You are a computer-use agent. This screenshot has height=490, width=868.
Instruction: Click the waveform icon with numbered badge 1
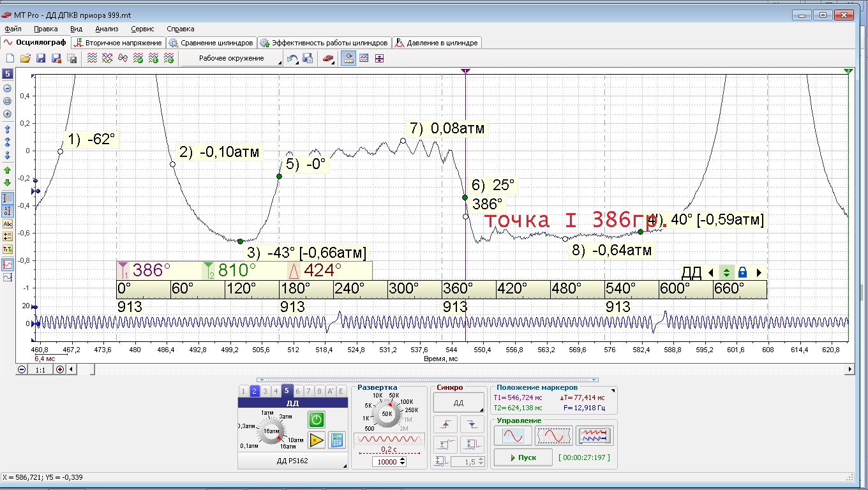click(x=153, y=59)
